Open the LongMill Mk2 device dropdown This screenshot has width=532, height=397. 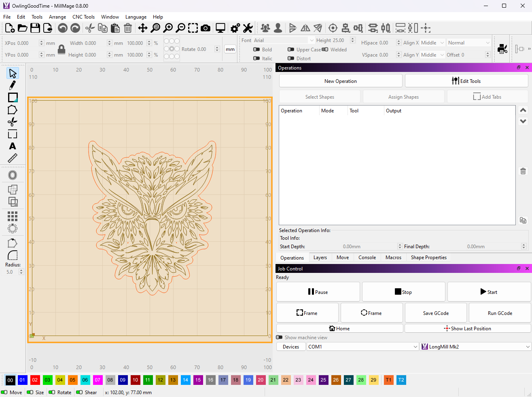point(475,347)
